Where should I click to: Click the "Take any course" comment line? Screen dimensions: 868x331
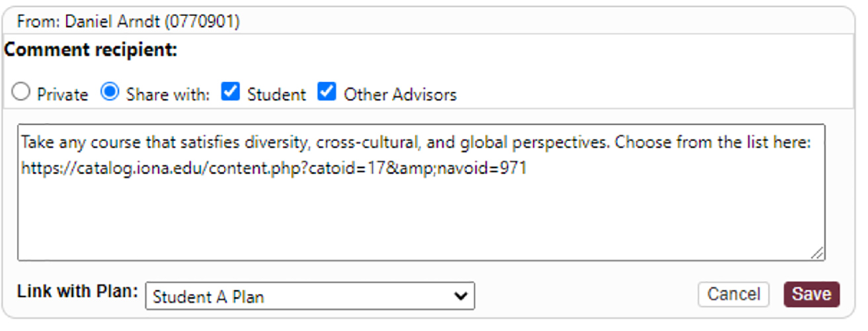415,142
